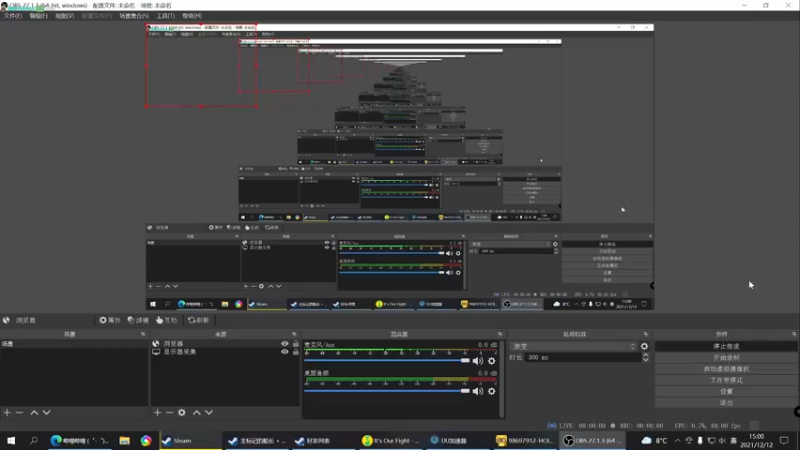800x450 pixels.
Task: Open the 视图(V) menu
Action: point(65,16)
